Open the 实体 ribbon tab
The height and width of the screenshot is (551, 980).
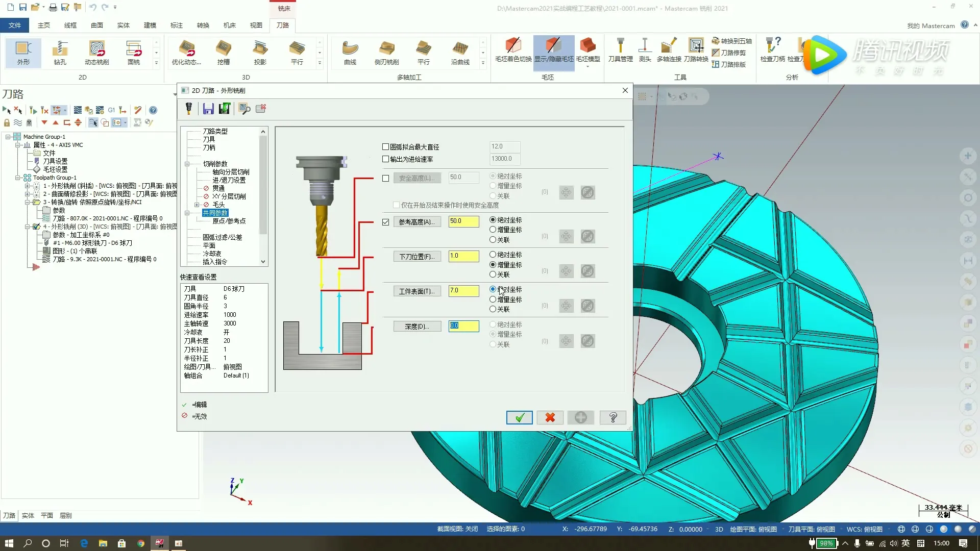pyautogui.click(x=123, y=25)
